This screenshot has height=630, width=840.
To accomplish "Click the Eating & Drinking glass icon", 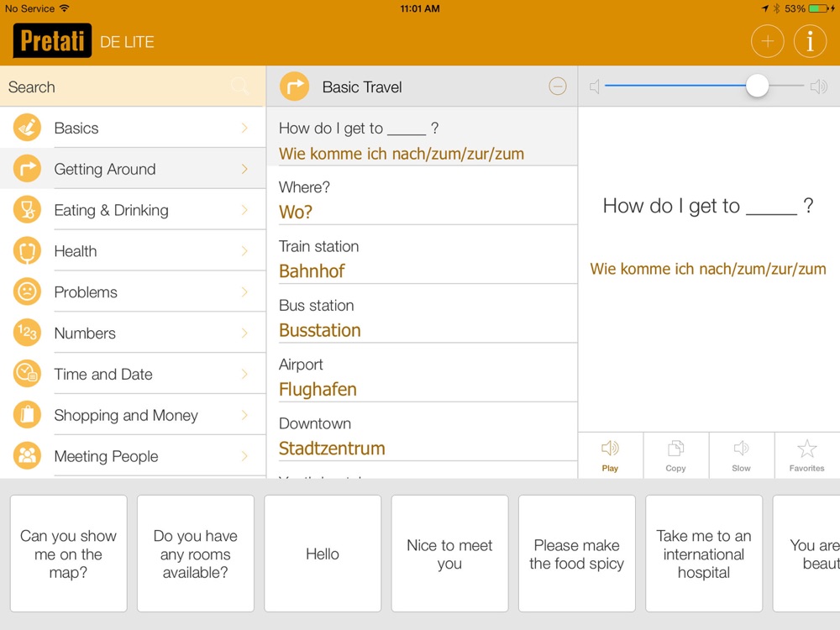I will (x=27, y=209).
